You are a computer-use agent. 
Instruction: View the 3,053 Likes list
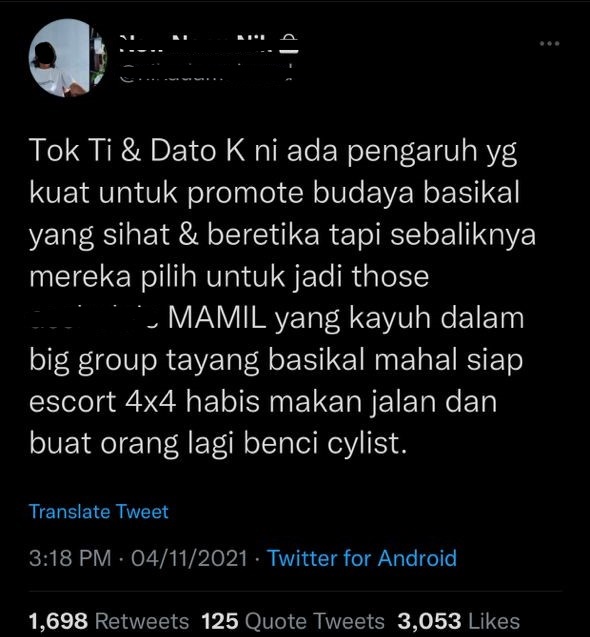coord(459,621)
